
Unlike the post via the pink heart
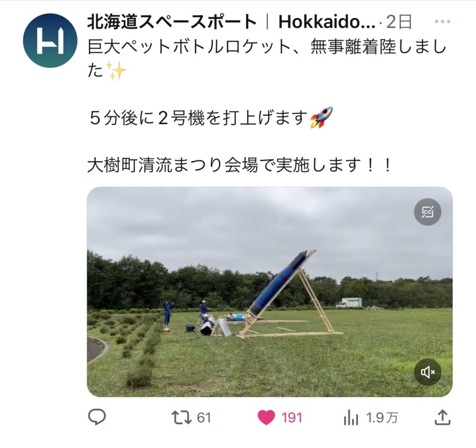coord(266,418)
